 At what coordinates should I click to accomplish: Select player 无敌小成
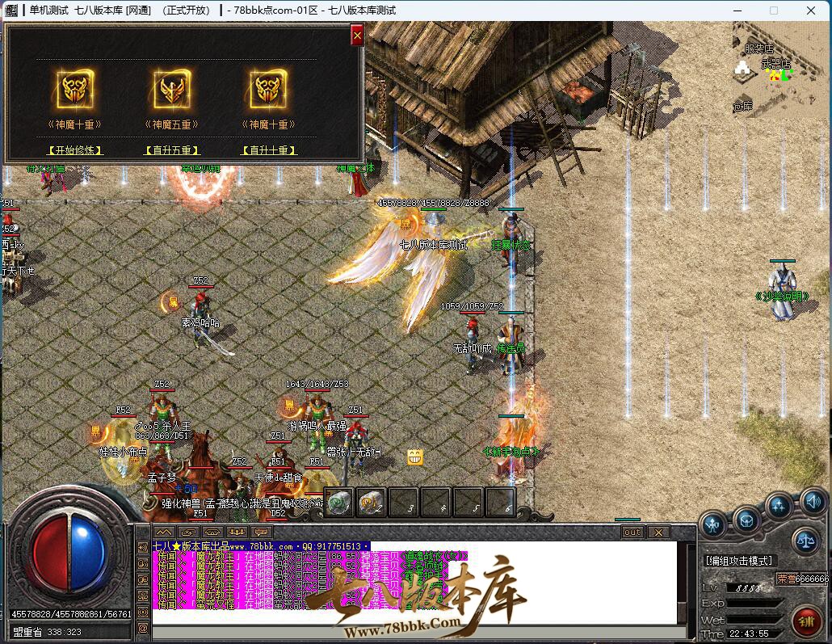(x=473, y=345)
